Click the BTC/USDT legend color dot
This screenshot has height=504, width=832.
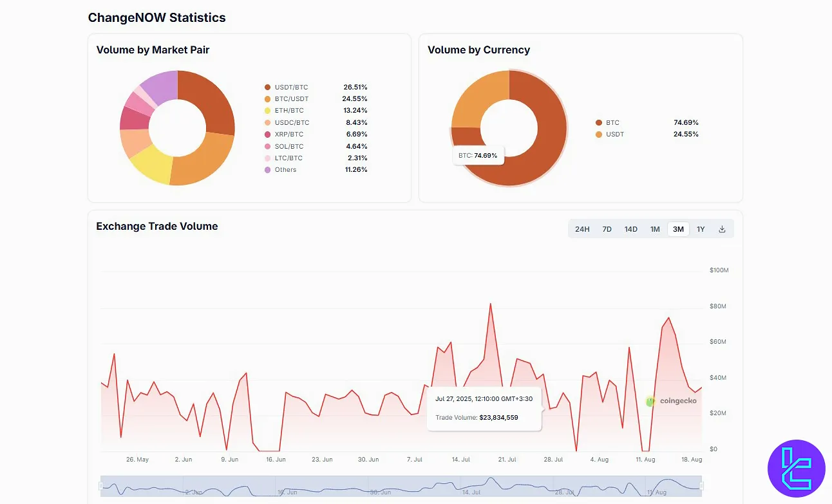pos(267,99)
